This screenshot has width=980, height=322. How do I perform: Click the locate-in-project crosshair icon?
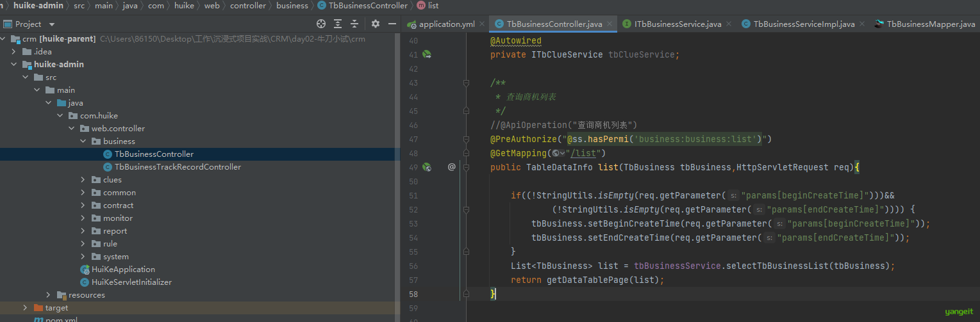[321, 24]
